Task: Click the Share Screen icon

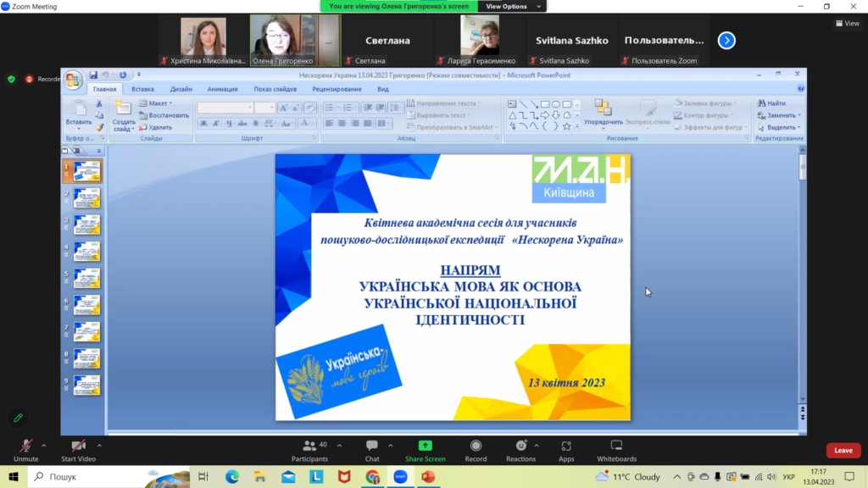Action: (x=425, y=446)
